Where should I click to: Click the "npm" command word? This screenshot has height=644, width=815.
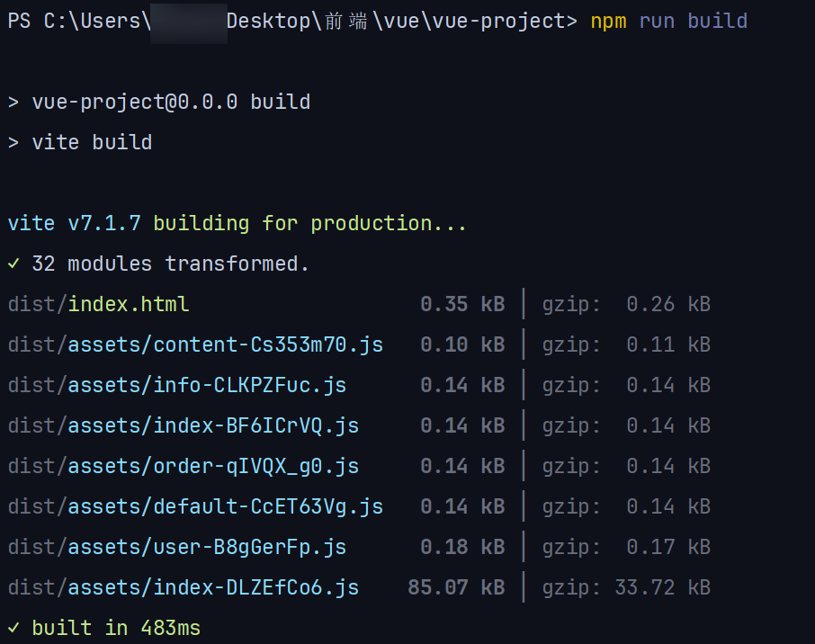[x=608, y=21]
